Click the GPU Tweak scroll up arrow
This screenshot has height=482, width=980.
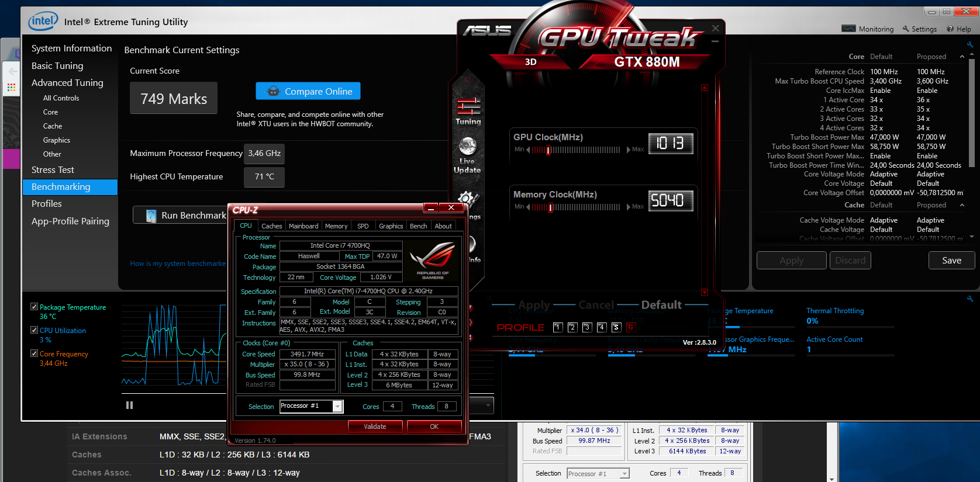(705, 88)
